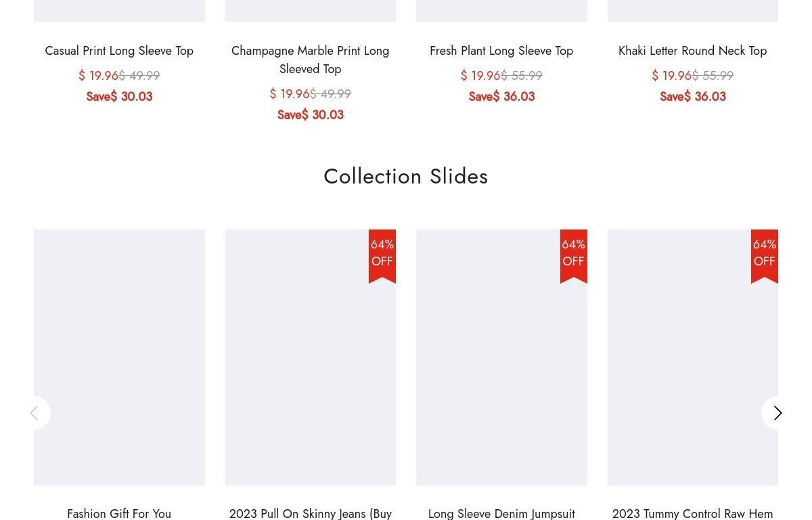The width and height of the screenshot is (812, 520).
Task: Click Fresh Plant Top's Save $ 36.03 text
Action: point(501,97)
